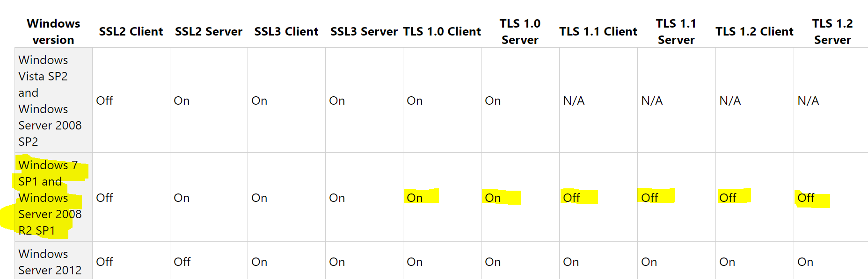
Task: Click the 'SSL2 Server' column header
Action: click(x=209, y=31)
